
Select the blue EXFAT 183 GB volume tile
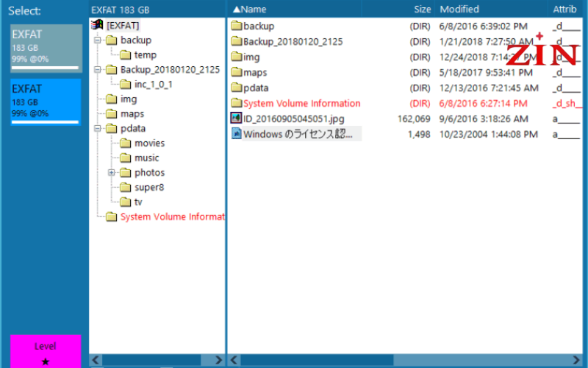pos(46,102)
